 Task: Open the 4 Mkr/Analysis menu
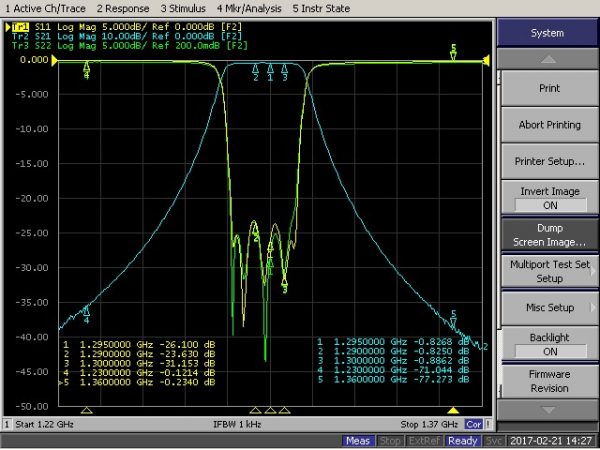(x=249, y=8)
